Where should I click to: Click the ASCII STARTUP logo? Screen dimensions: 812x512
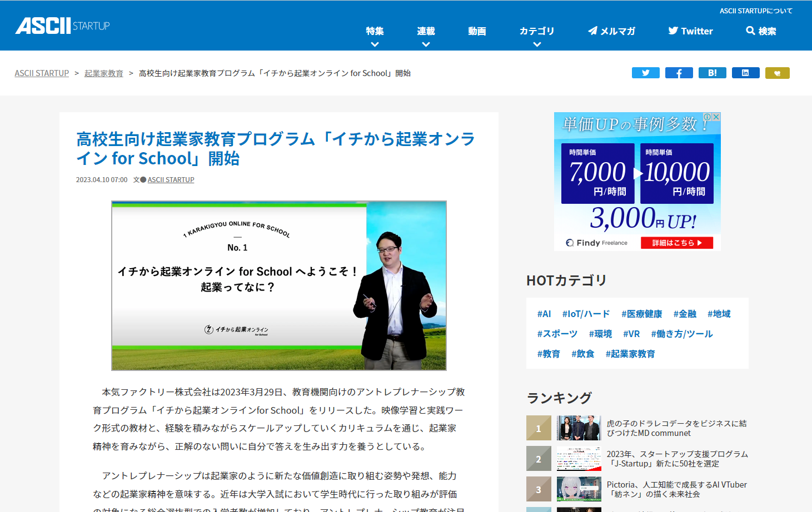[62, 24]
